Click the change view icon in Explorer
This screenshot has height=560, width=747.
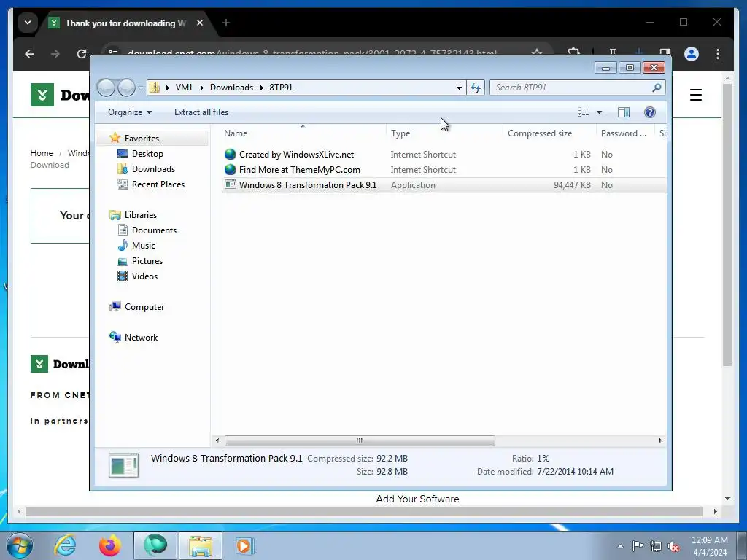[x=583, y=112]
